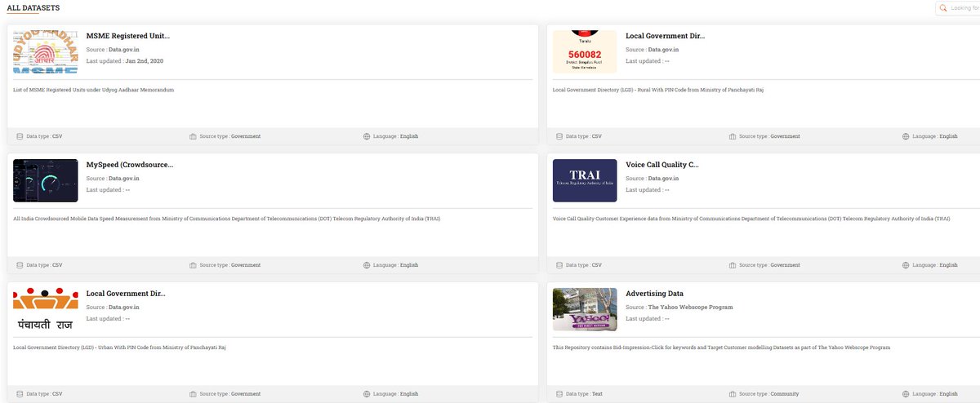Click 'Source : The Yahoo Webscope Program' text
The height and width of the screenshot is (403, 980).
(x=679, y=308)
